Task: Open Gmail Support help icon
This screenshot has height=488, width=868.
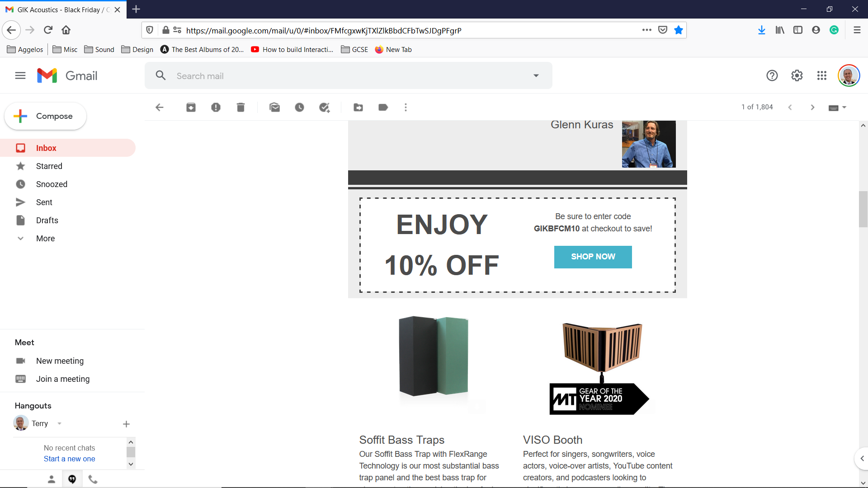Action: pos(772,75)
